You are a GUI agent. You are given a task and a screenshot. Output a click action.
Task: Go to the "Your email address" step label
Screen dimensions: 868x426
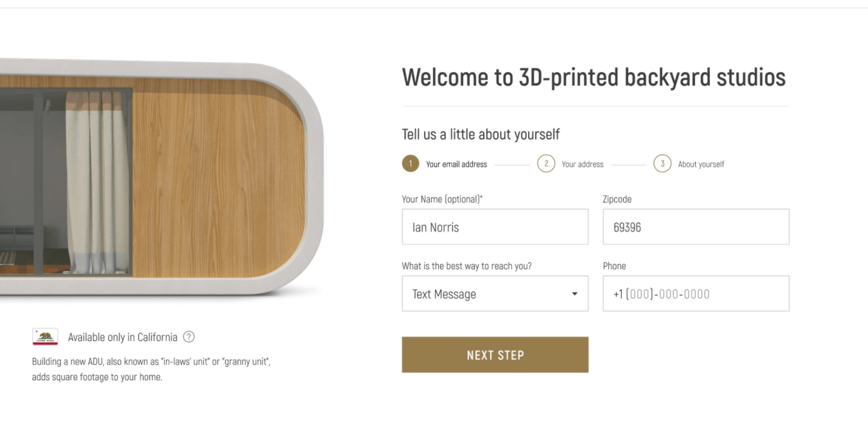[456, 164]
